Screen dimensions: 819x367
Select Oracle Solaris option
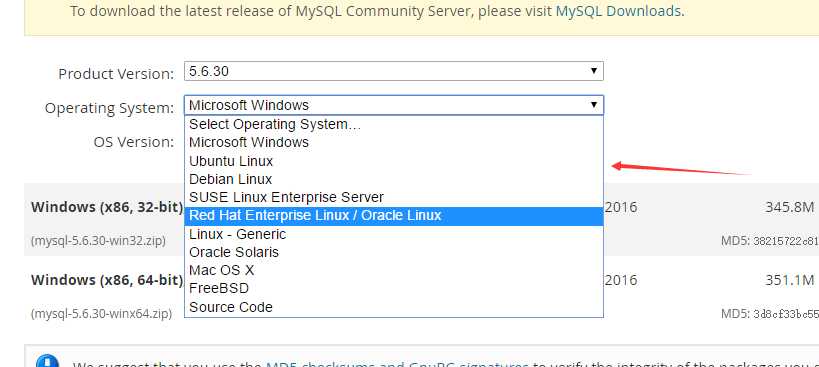[394, 252]
